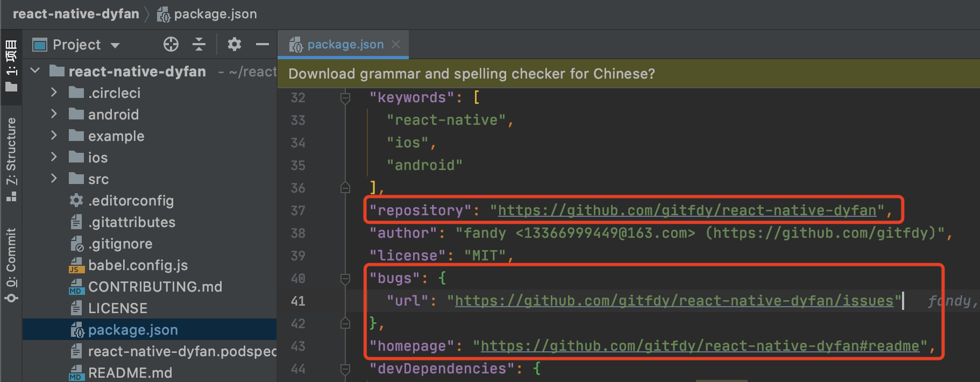Image resolution: width=980 pixels, height=382 pixels.
Task: Select the .gitignore file
Action: pos(150,244)
